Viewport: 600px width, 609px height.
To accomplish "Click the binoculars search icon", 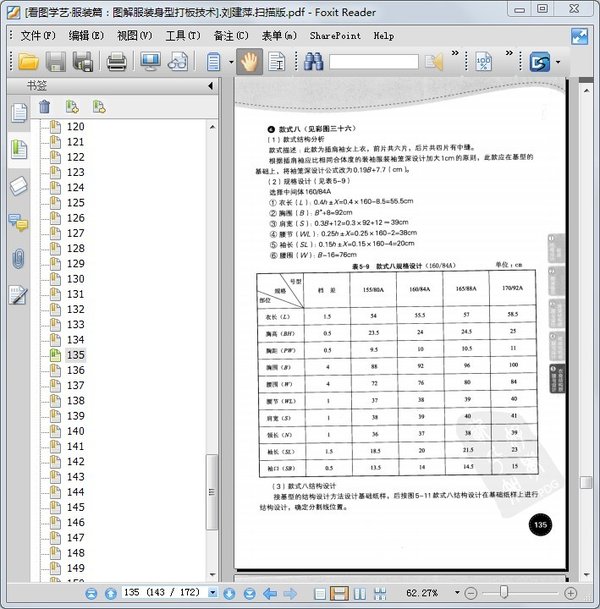I will 313,62.
